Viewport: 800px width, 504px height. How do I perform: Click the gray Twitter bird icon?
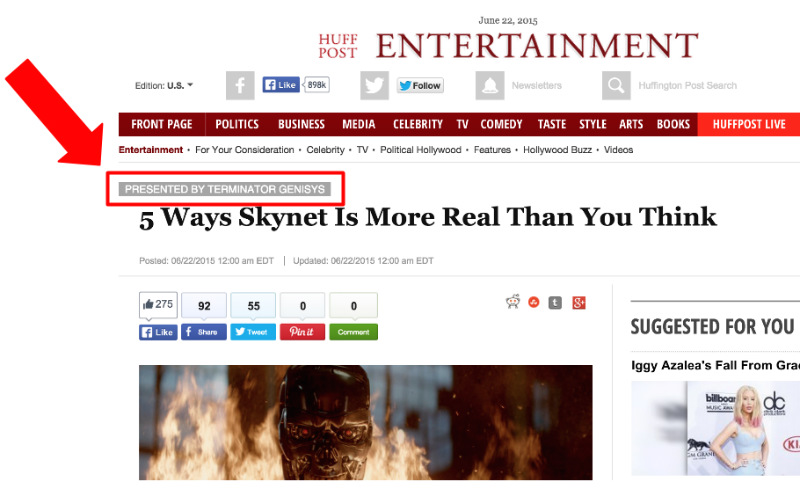coord(374,85)
